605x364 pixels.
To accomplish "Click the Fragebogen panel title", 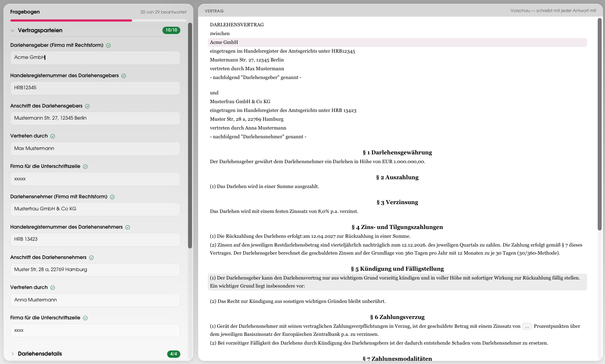I will 25,12.
